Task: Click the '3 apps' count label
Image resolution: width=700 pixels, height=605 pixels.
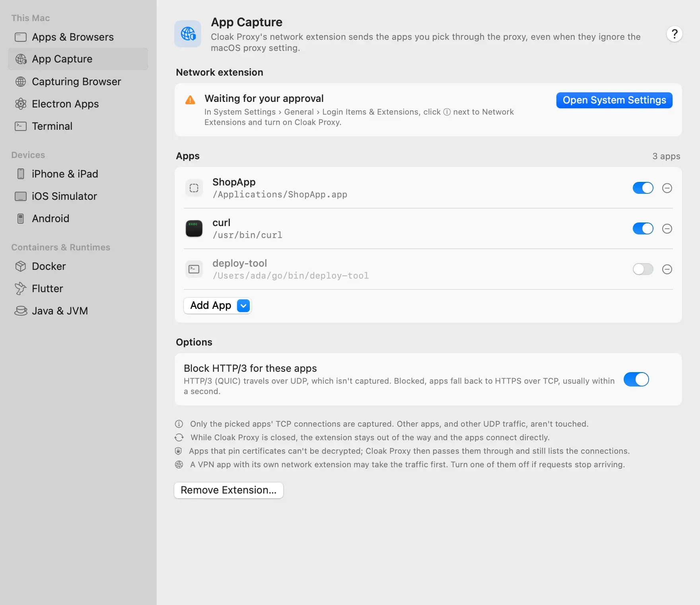Action: pos(666,156)
